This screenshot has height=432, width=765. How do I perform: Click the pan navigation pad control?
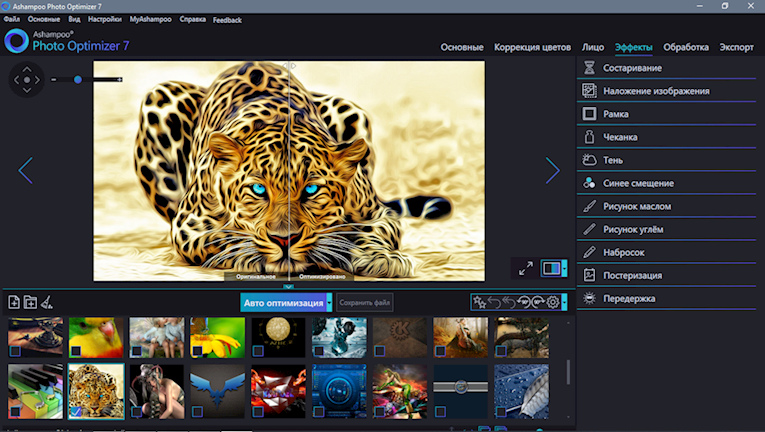coord(27,80)
